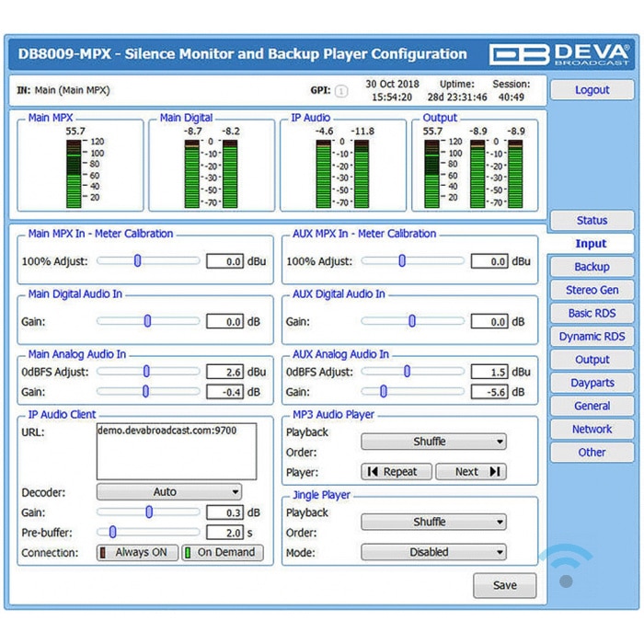Click the GPI indicator icon
The width and height of the screenshot is (644, 644).
pyautogui.click(x=340, y=91)
